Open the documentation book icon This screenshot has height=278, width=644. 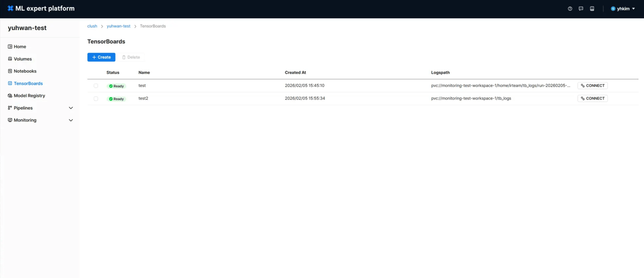pyautogui.click(x=592, y=8)
